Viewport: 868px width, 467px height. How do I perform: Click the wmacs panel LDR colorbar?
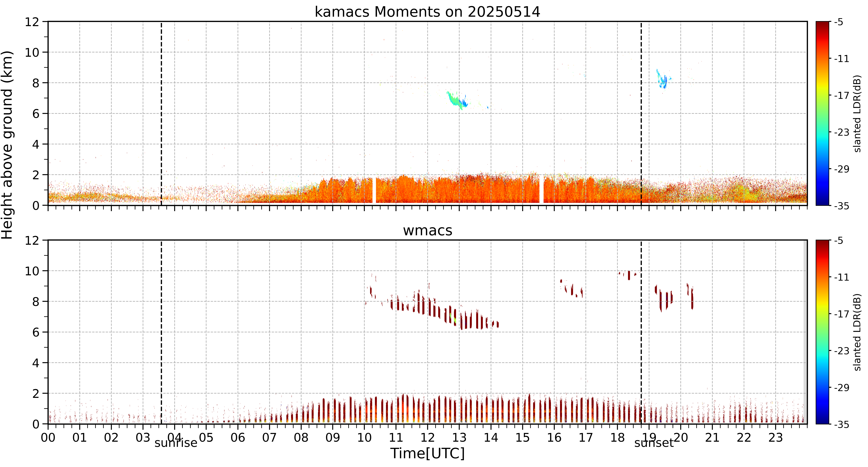pos(823,332)
